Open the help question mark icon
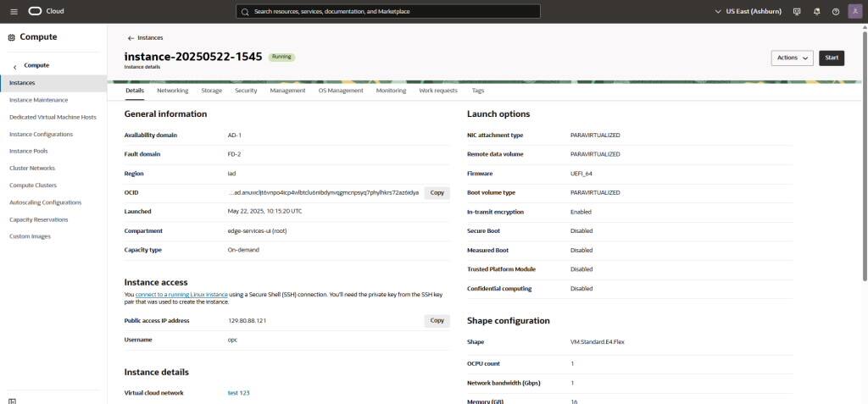 [x=836, y=11]
